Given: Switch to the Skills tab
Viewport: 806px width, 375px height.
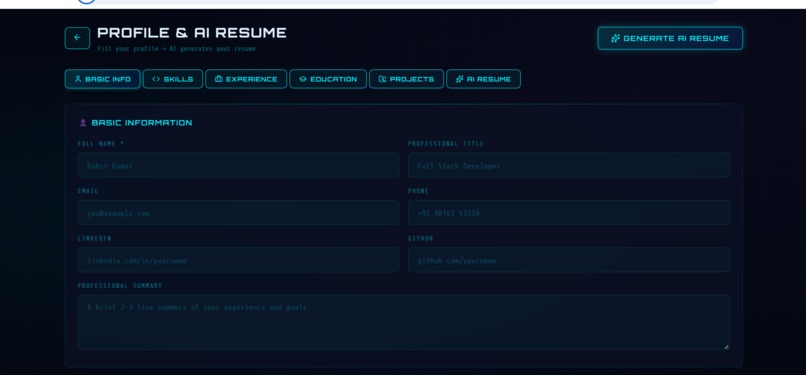Looking at the screenshot, I should pyautogui.click(x=173, y=79).
